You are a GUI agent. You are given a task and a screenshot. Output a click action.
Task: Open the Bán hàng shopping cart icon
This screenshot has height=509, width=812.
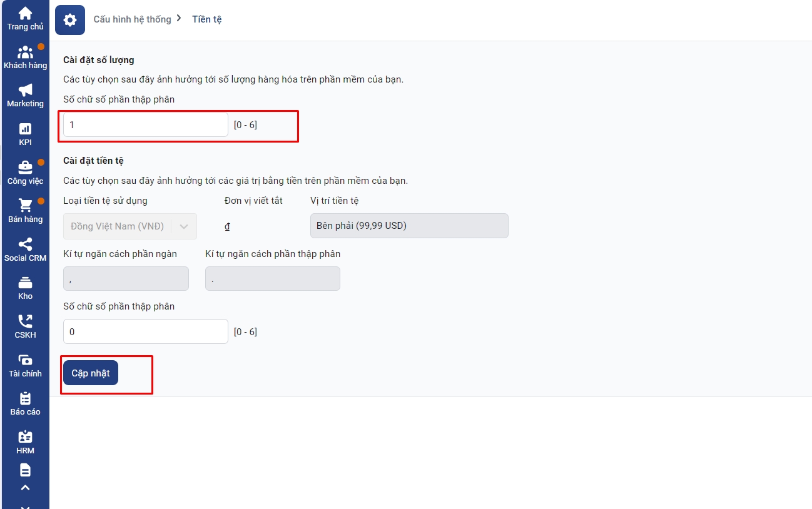[25, 206]
